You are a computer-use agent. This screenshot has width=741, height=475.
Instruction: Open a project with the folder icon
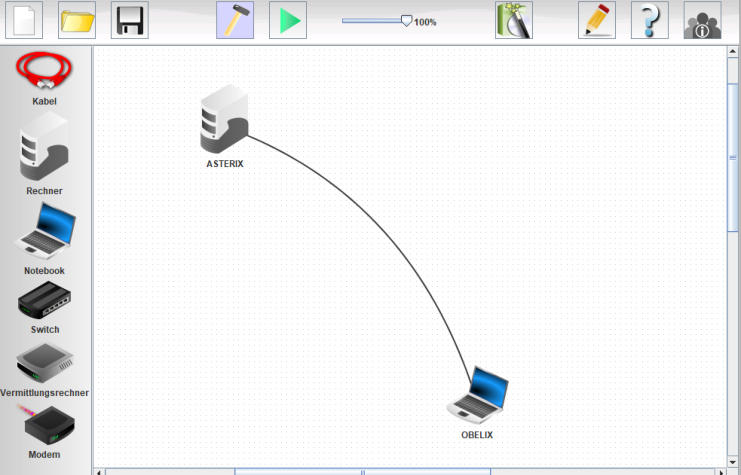tap(77, 20)
